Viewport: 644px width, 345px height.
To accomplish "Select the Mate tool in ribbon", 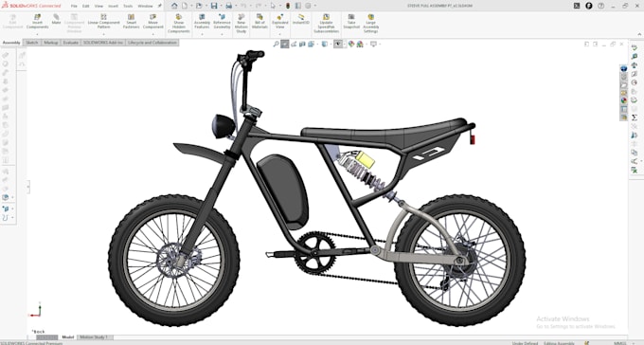I will 56,19.
